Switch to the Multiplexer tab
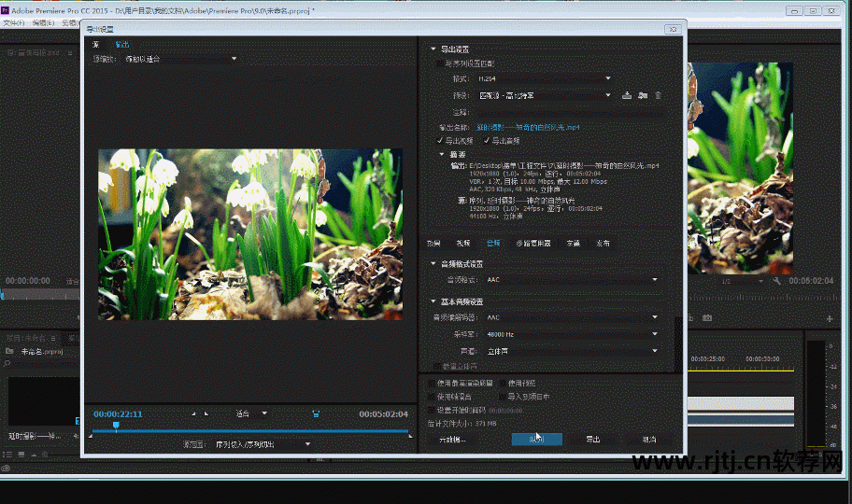Screen dimensions: 852x504 (x=533, y=244)
